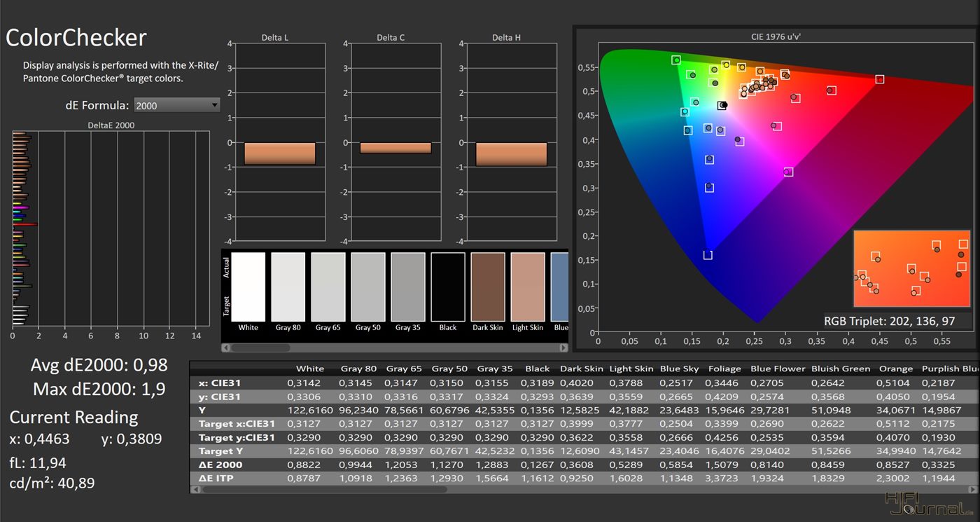Select the White color swatch
The height and width of the screenshot is (522, 980).
click(x=248, y=287)
